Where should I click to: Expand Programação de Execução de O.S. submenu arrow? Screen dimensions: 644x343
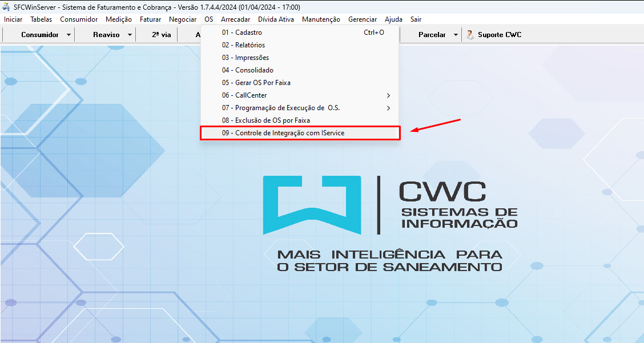[x=389, y=108]
